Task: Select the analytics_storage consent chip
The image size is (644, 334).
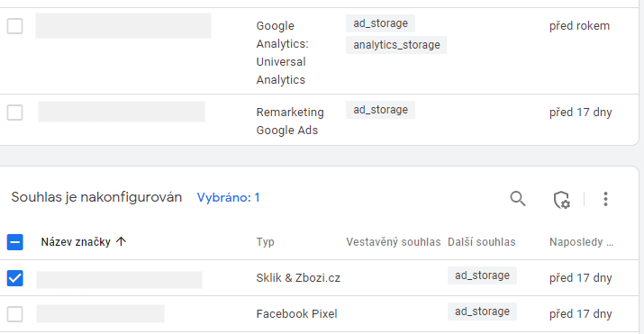Action: [396, 45]
